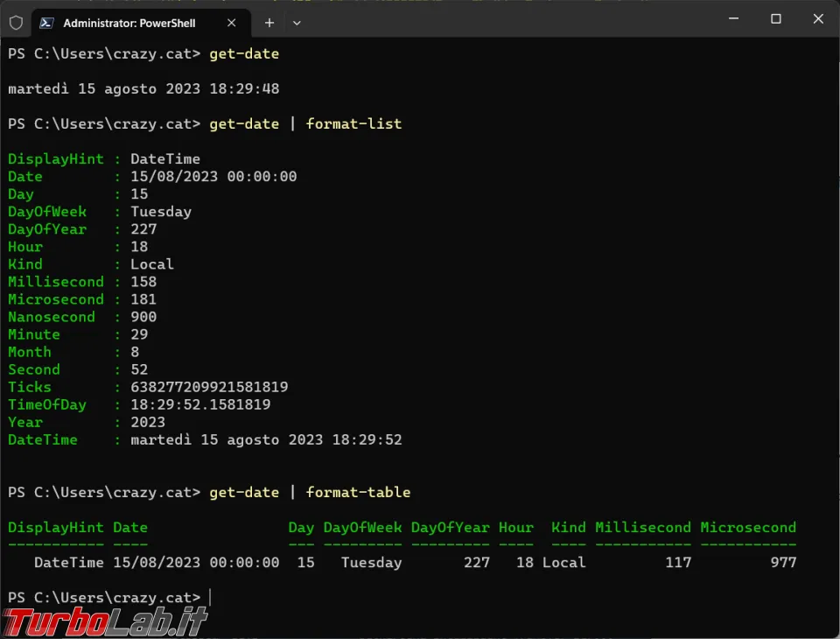Maximize the terminal window

click(776, 18)
